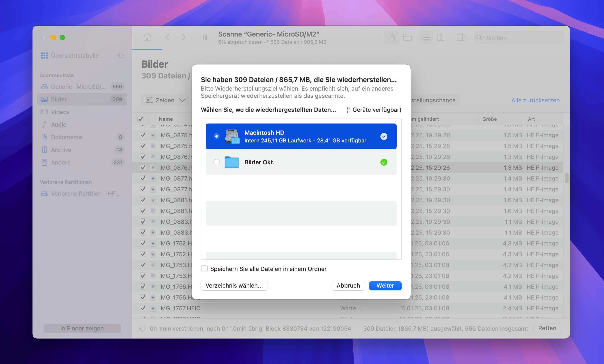Click the Suchen search field
Image resolution: width=604 pixels, height=364 pixels.
(x=519, y=38)
